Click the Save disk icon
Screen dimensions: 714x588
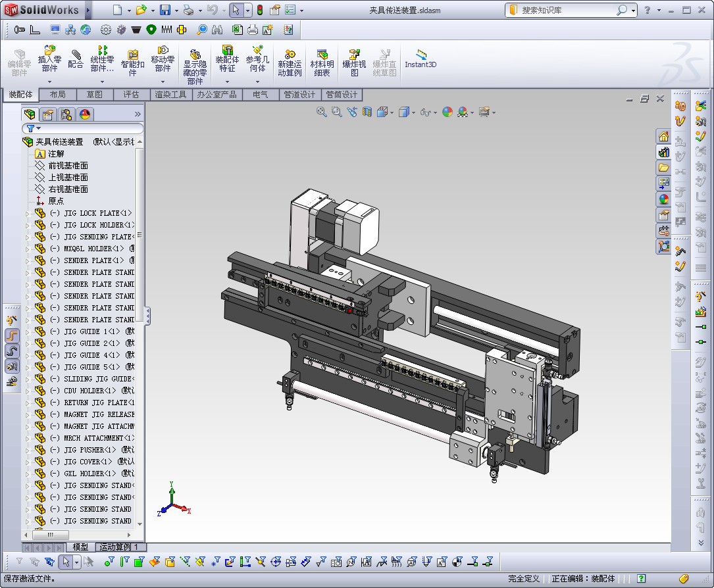click(x=165, y=10)
